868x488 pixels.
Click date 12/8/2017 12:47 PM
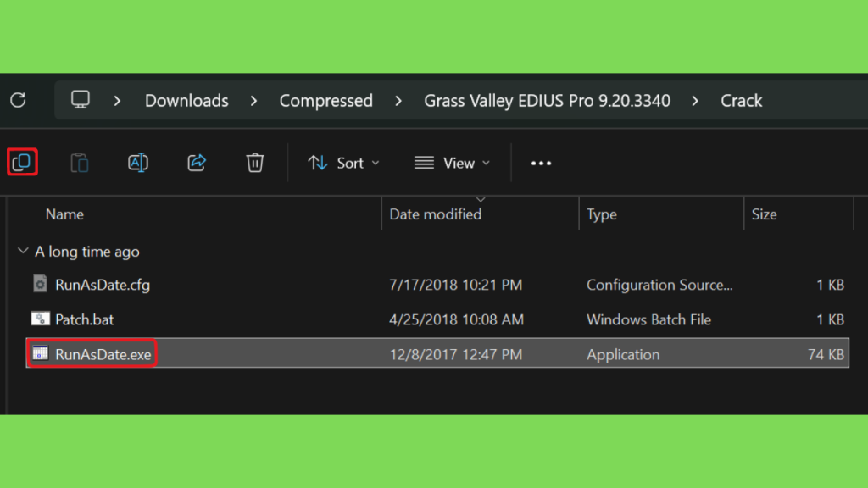pyautogui.click(x=455, y=354)
